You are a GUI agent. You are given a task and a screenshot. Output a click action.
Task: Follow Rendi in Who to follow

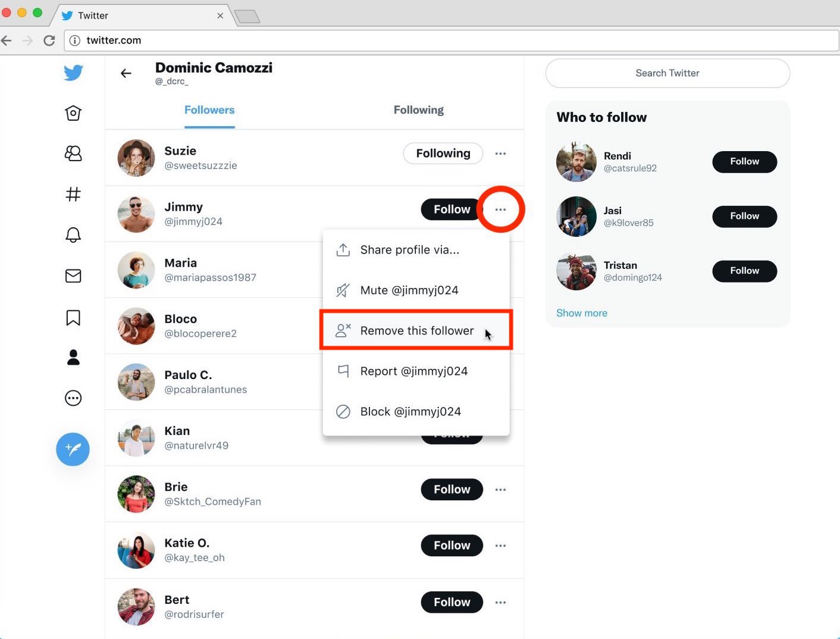[744, 162]
